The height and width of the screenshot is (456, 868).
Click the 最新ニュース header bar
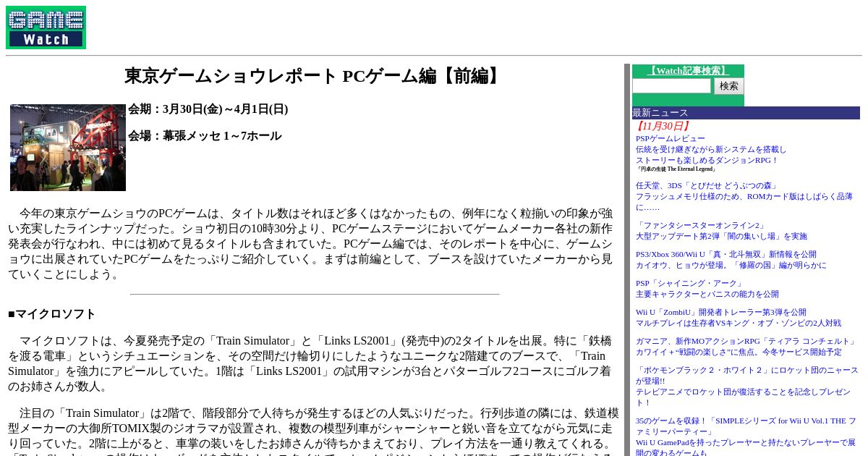(x=746, y=113)
